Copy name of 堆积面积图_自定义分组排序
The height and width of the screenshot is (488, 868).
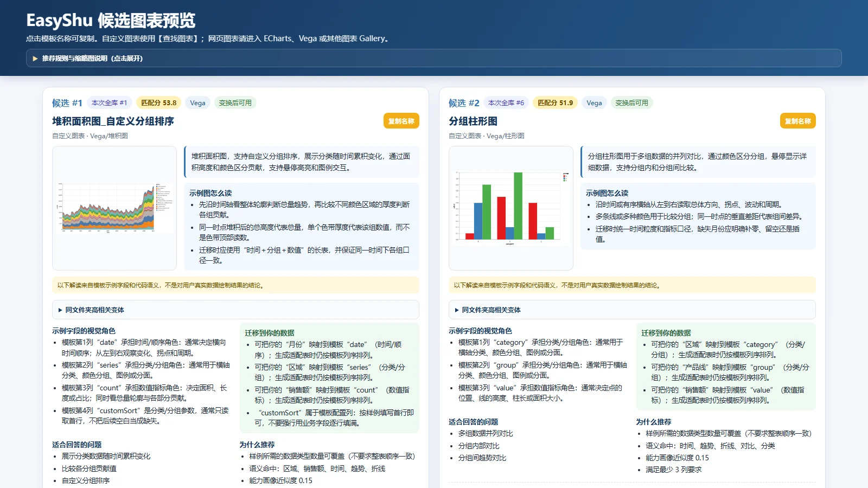tap(401, 121)
